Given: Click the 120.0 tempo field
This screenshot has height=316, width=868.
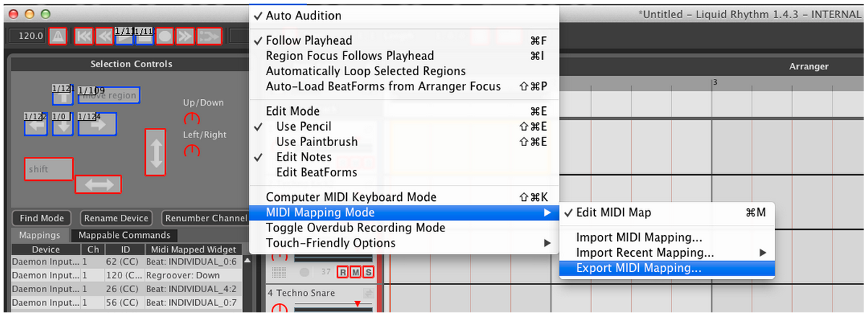Looking at the screenshot, I should [30, 35].
